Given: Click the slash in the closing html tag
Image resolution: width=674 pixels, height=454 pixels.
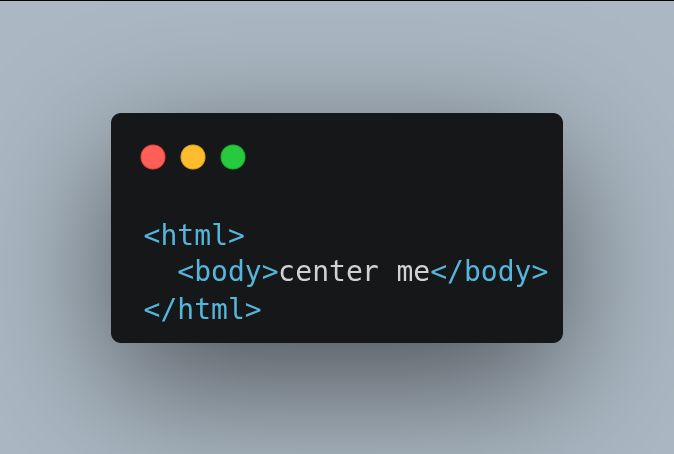Looking at the screenshot, I should tap(169, 309).
